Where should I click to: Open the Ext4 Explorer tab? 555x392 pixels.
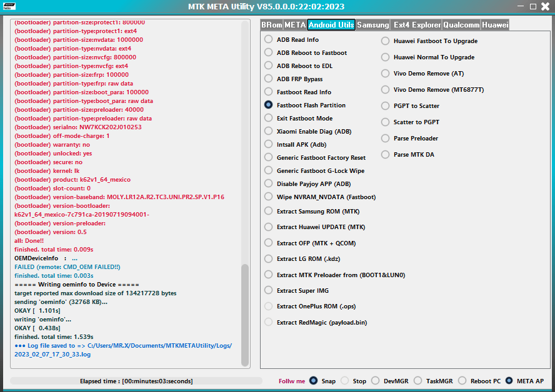pos(416,25)
